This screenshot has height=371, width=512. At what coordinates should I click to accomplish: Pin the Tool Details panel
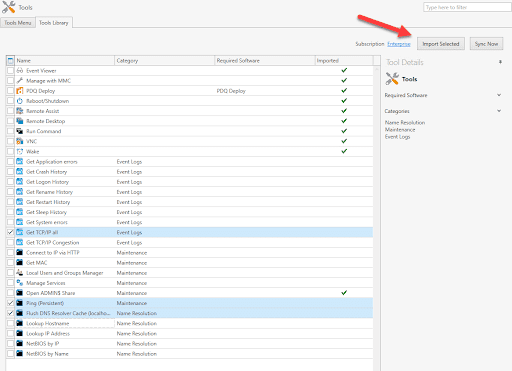[x=500, y=62]
